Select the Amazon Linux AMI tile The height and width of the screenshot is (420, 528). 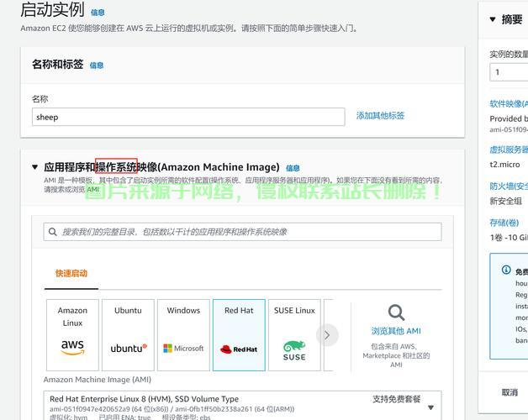tap(72, 334)
